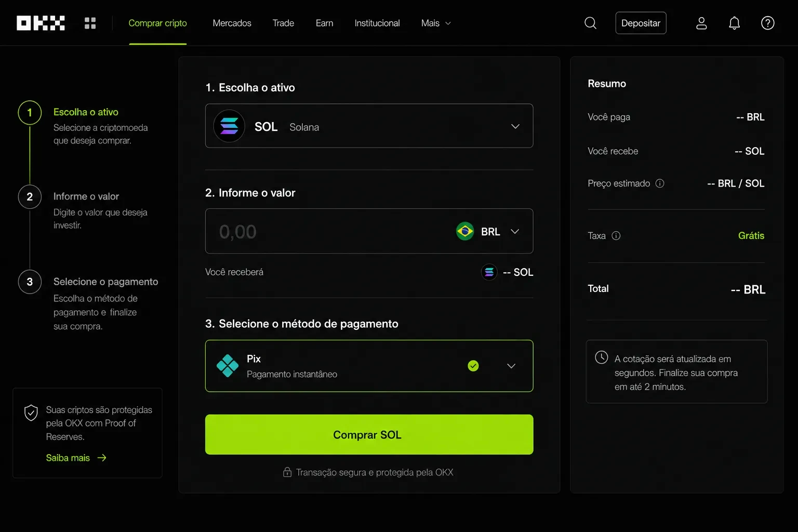This screenshot has width=798, height=532.
Task: Open the Institucional menu item
Action: pyautogui.click(x=377, y=23)
